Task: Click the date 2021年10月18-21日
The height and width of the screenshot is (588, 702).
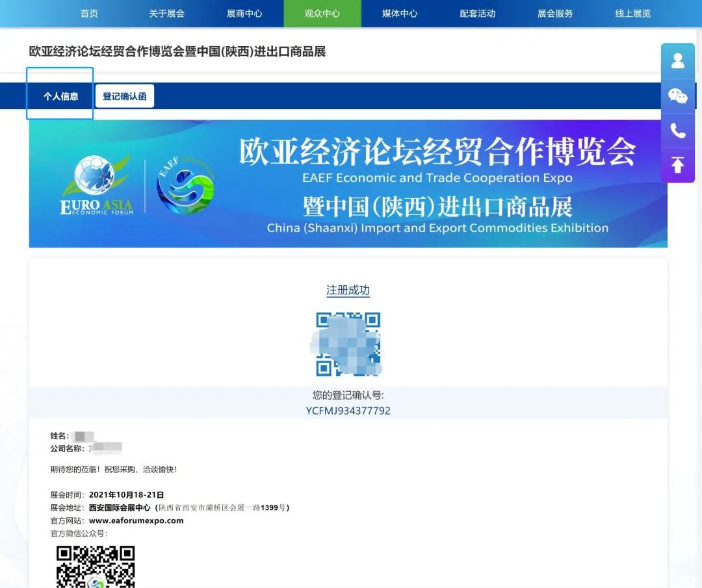Action: tap(126, 494)
